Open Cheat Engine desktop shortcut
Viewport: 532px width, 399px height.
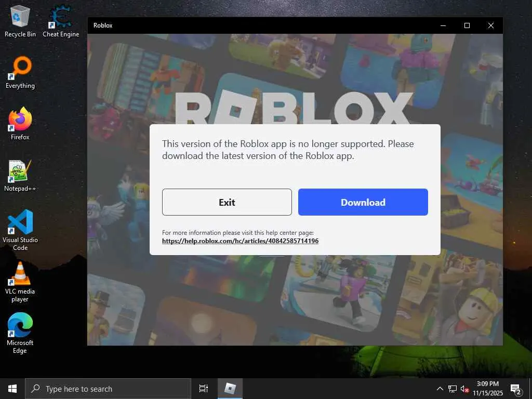tap(61, 21)
